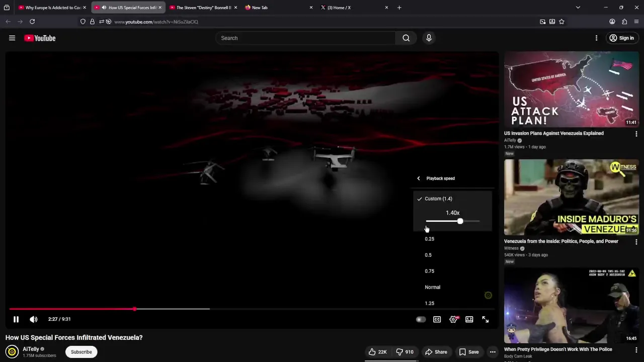Viewport: 644px width, 362px height.
Task: Seek on the red video progress bar
Action: tap(72, 309)
